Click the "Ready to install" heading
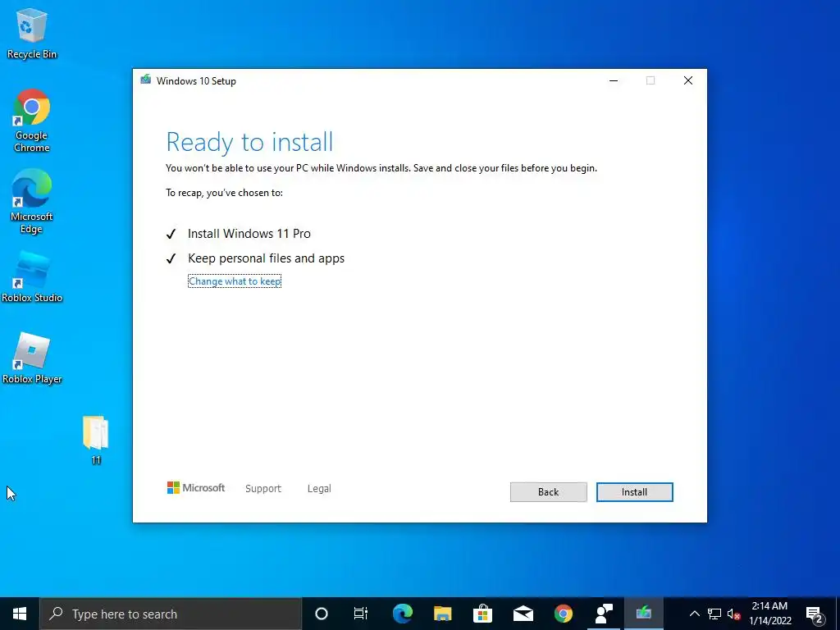The image size is (840, 630). coord(249,142)
